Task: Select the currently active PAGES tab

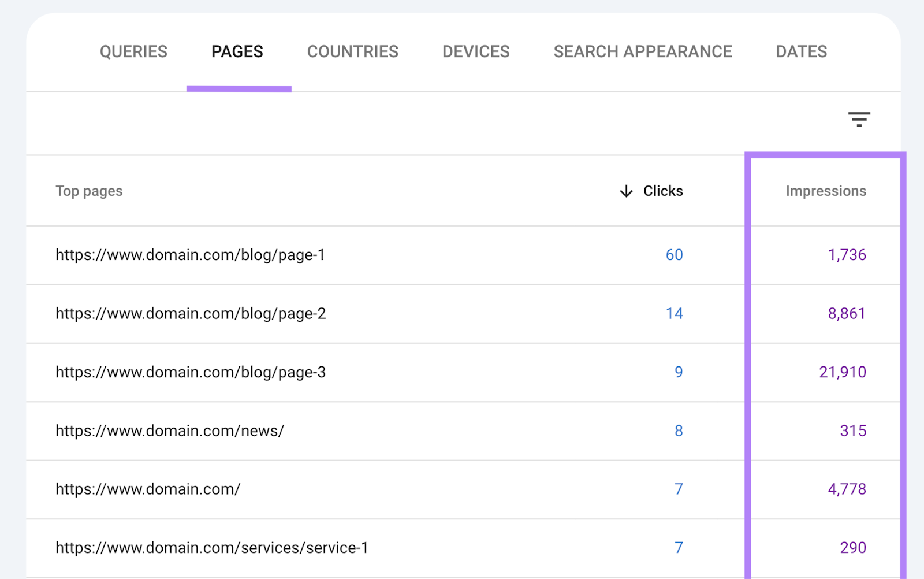Action: click(x=237, y=51)
